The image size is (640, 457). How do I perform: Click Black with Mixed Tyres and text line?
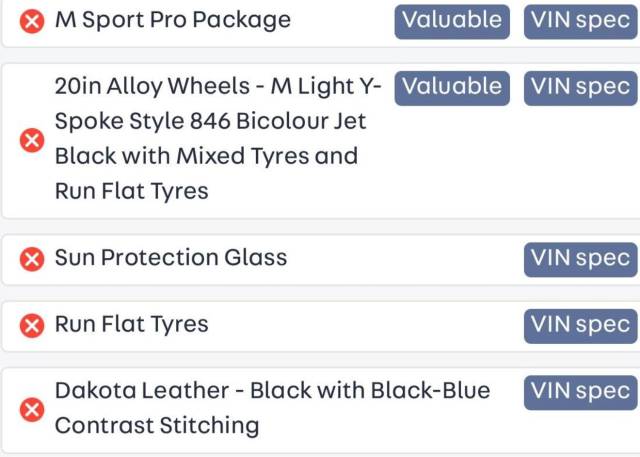[x=207, y=156]
